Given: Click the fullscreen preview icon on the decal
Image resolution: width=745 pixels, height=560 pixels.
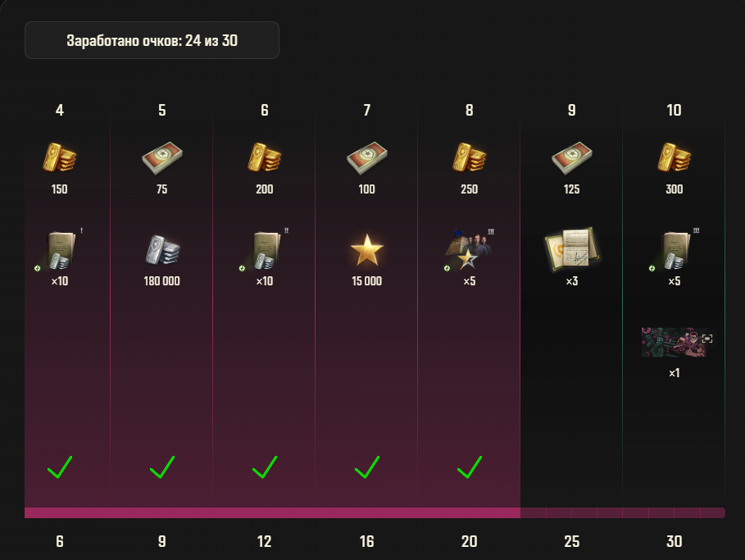Looking at the screenshot, I should 707,339.
